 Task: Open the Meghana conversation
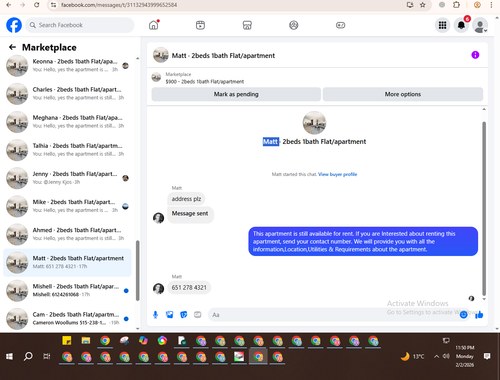68,122
